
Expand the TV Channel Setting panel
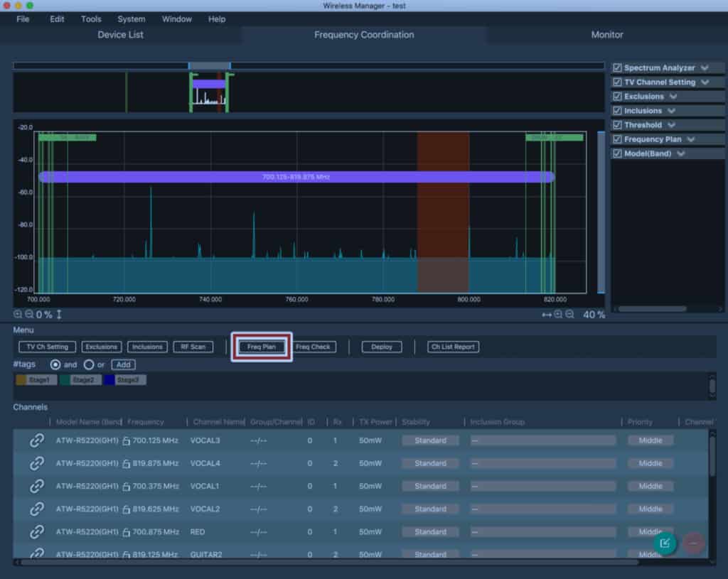(x=705, y=82)
